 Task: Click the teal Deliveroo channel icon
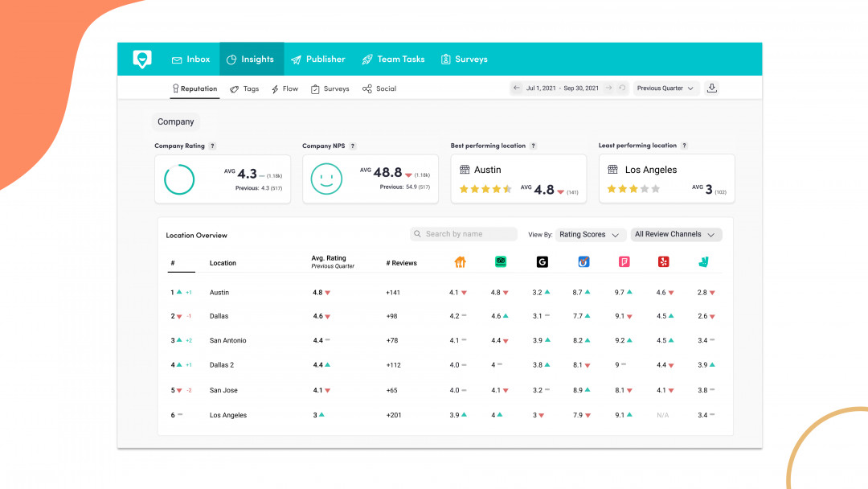[703, 262]
